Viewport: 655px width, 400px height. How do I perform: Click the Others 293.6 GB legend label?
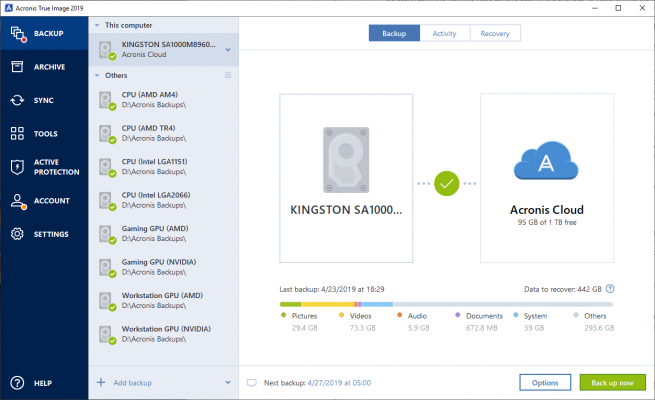pyautogui.click(x=599, y=322)
